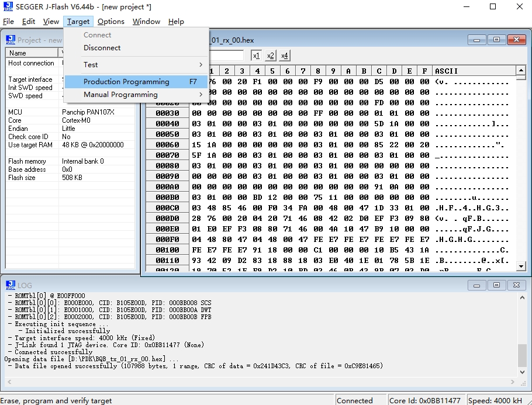Image resolution: width=532 pixels, height=405 pixels.
Task: Open the Options menu
Action: (111, 22)
